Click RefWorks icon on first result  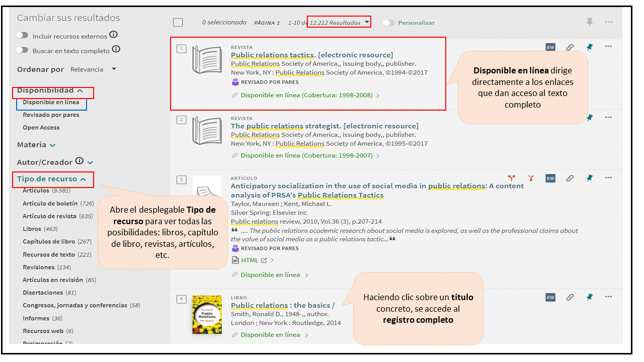coord(550,47)
